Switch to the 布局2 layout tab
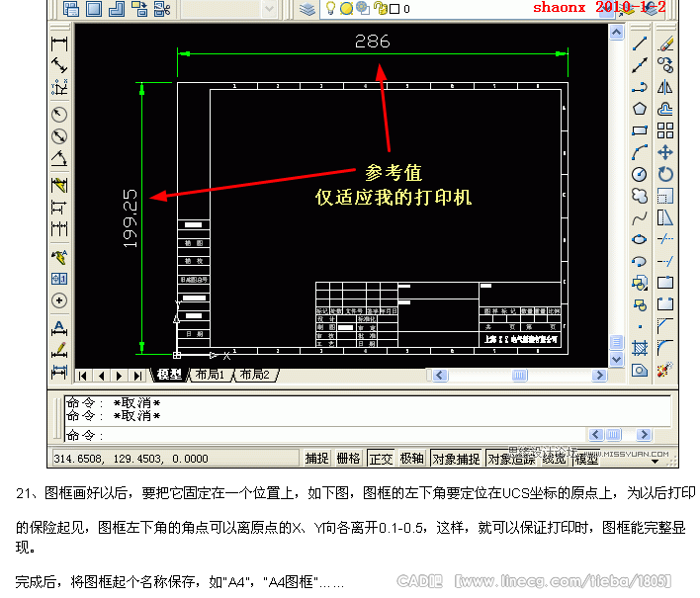The image size is (700, 598). tap(255, 375)
